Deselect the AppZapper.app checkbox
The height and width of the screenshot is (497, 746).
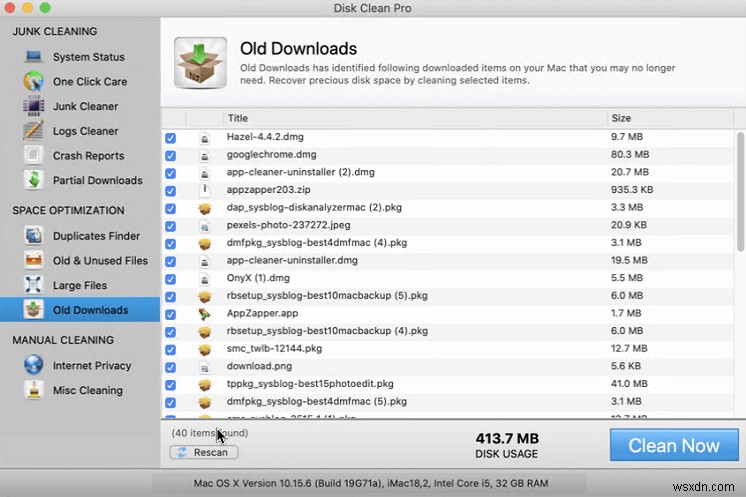pyautogui.click(x=170, y=314)
